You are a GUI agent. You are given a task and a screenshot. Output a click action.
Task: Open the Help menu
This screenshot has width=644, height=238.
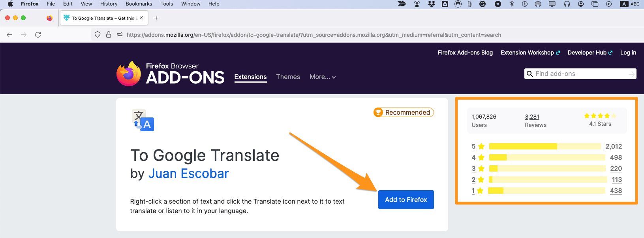pos(214,4)
